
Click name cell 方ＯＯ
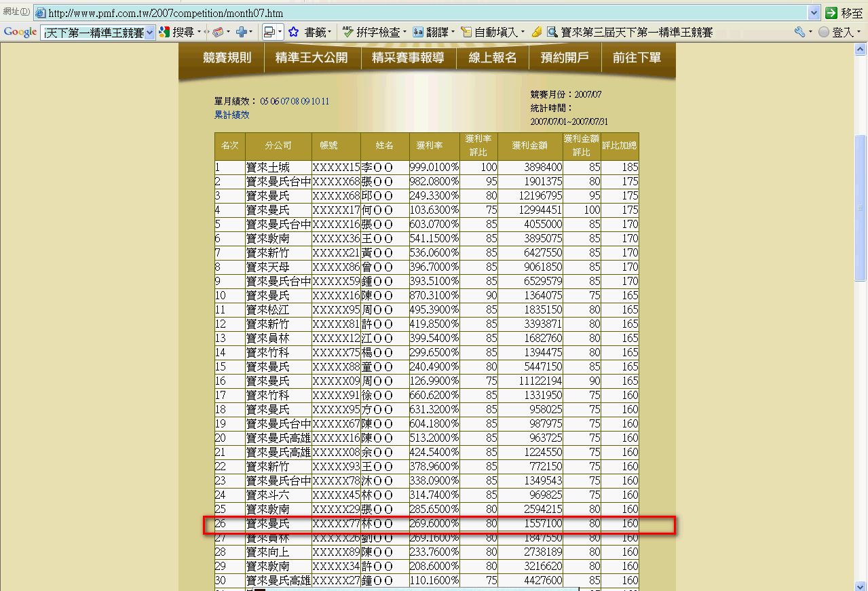pyautogui.click(x=385, y=410)
